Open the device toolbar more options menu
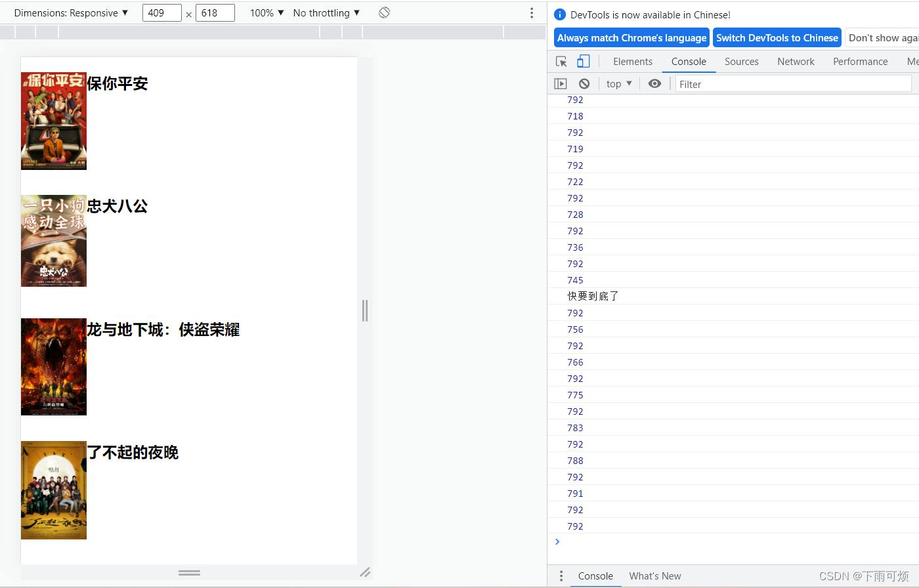This screenshot has width=919, height=588. coord(532,13)
